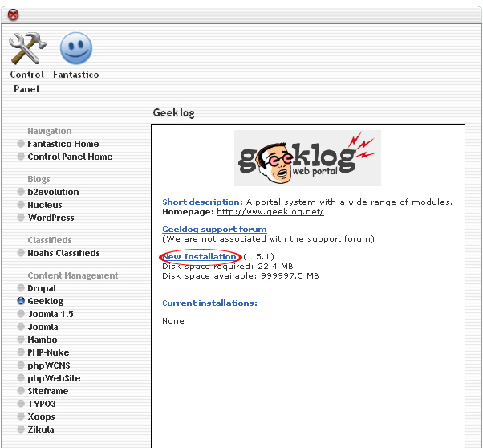Select phpWebSite entry
This screenshot has height=448, width=483.
pos(54,378)
